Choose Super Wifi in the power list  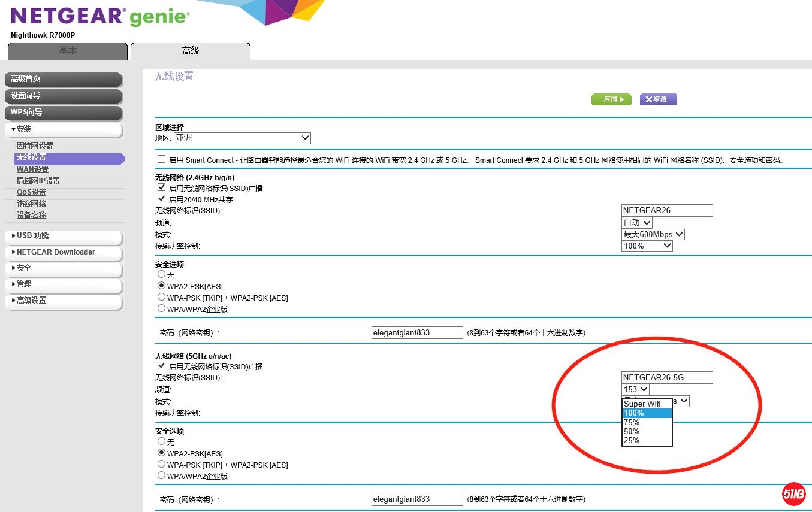(x=642, y=404)
